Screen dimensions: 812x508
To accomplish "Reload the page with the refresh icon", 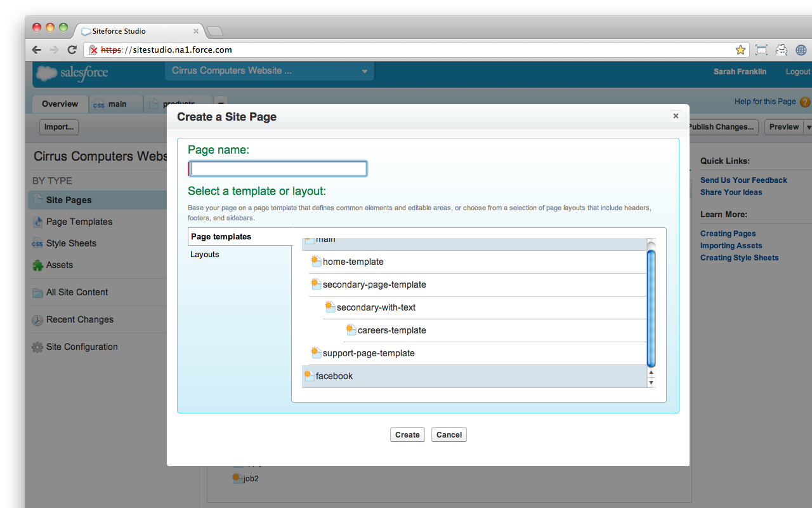I will click(72, 50).
